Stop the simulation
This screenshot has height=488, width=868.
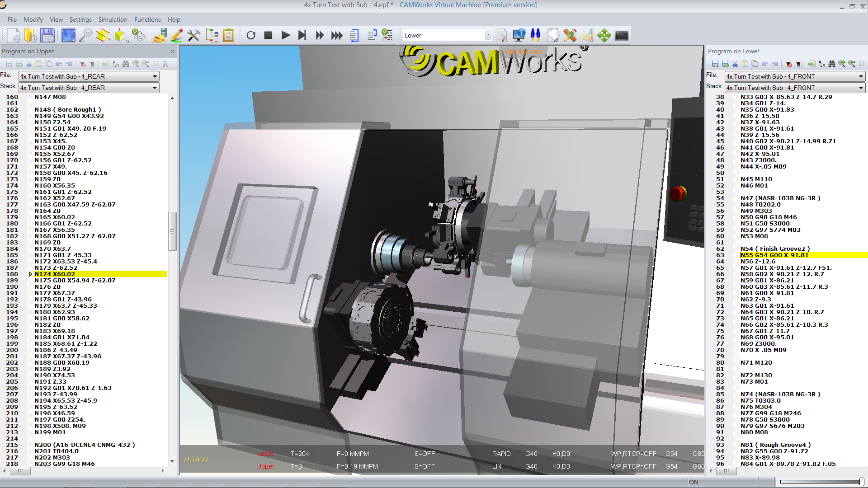268,35
